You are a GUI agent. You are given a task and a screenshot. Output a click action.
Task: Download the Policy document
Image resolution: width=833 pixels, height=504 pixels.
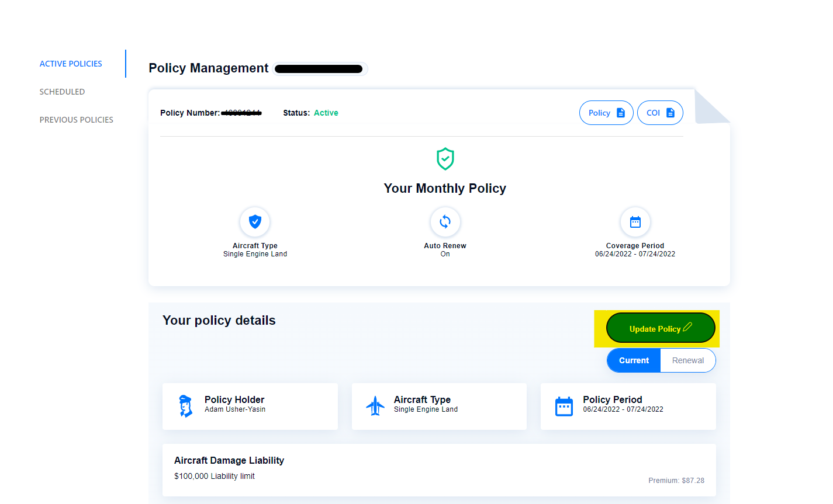[606, 113]
